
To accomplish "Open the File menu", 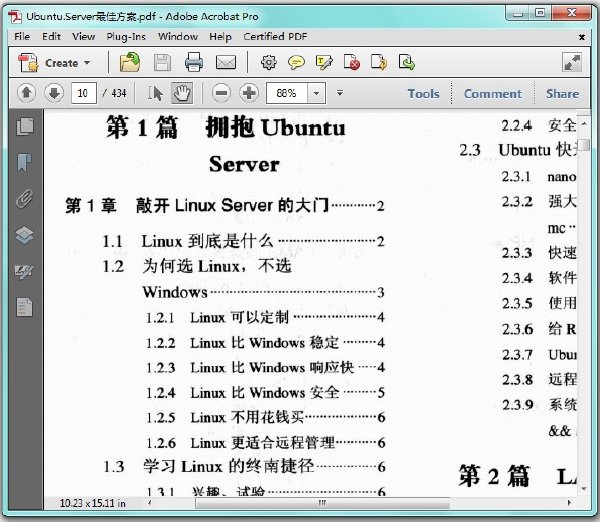I will click(x=22, y=37).
